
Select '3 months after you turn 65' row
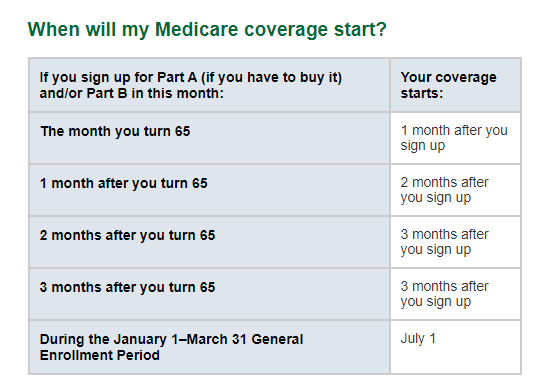click(x=210, y=295)
